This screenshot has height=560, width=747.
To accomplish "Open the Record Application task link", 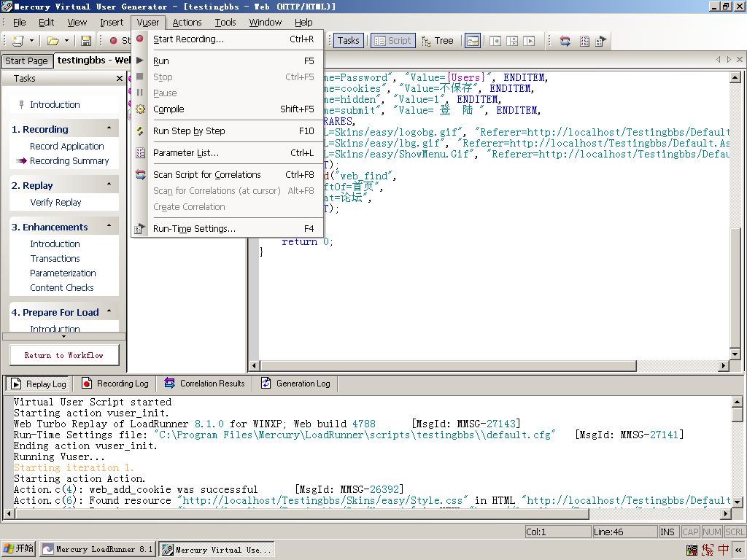I will pos(66,146).
